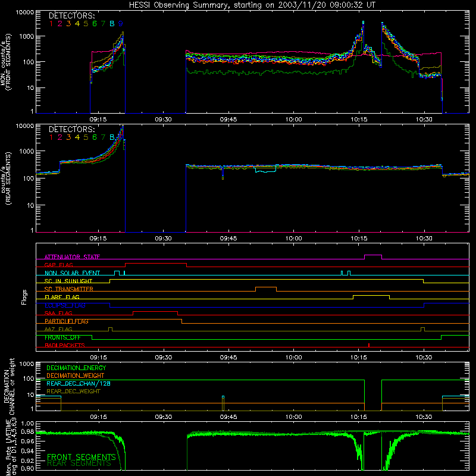The width and height of the screenshot is (476, 476).
Task: Click the "(FRONT SEGMENTS)" y-axis title
Action: pyautogui.click(x=8, y=62)
